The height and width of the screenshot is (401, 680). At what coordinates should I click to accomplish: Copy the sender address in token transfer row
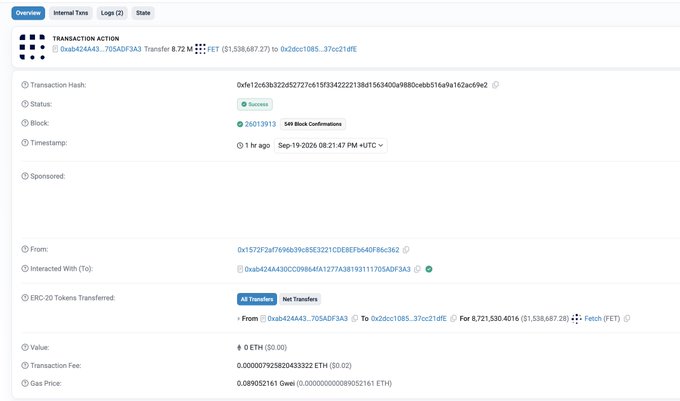(355, 319)
